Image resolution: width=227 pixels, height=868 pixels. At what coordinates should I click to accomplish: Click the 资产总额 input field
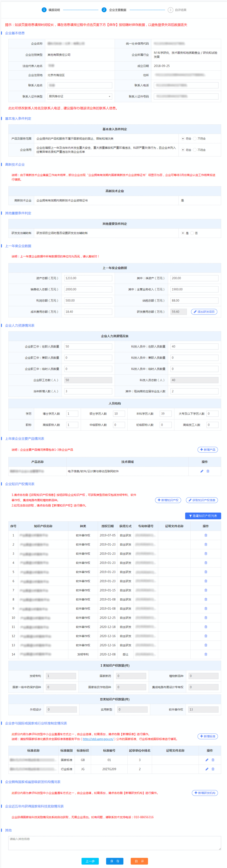click(x=88, y=278)
